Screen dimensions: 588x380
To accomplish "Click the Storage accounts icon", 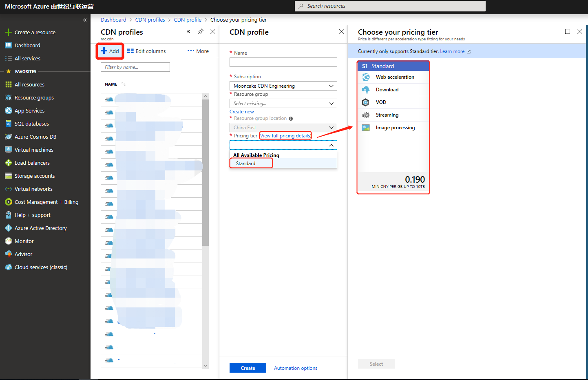I will pos(8,176).
